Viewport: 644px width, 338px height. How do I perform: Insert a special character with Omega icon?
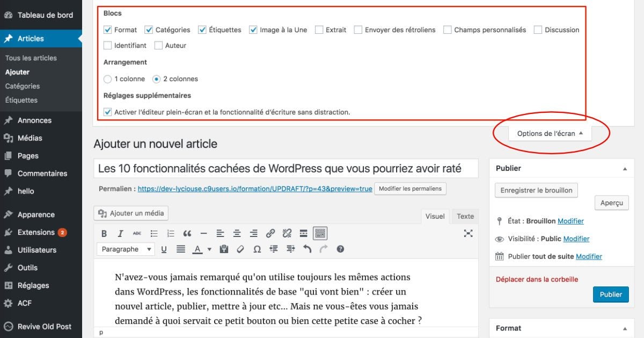pos(257,249)
